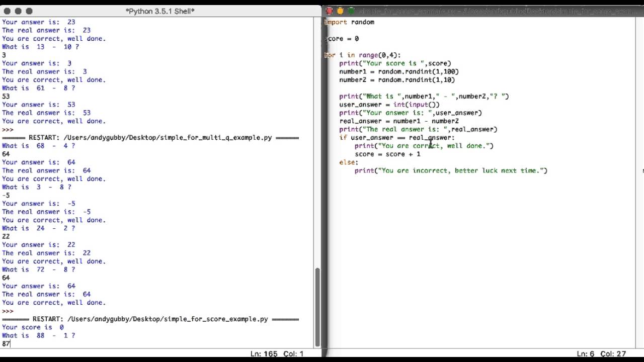Click the 'user_answer = int(input())' line
Viewport: 644px width, 362px height.
click(389, 105)
